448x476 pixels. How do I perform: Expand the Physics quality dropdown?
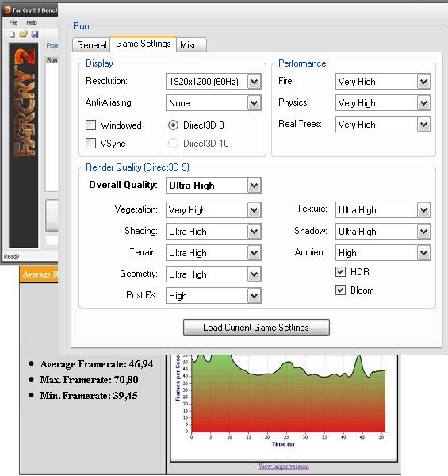tap(383, 102)
